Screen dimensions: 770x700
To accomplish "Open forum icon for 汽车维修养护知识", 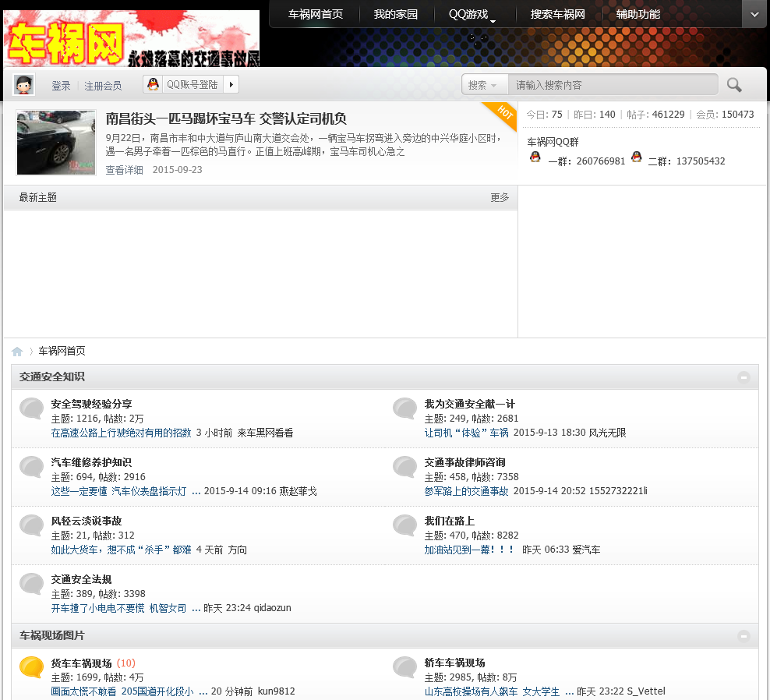I will (32, 467).
